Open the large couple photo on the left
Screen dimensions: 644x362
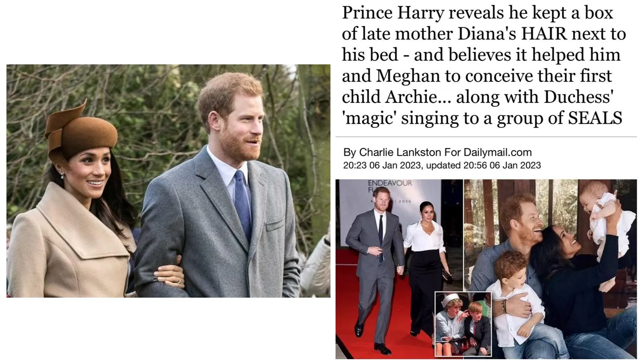(168, 181)
